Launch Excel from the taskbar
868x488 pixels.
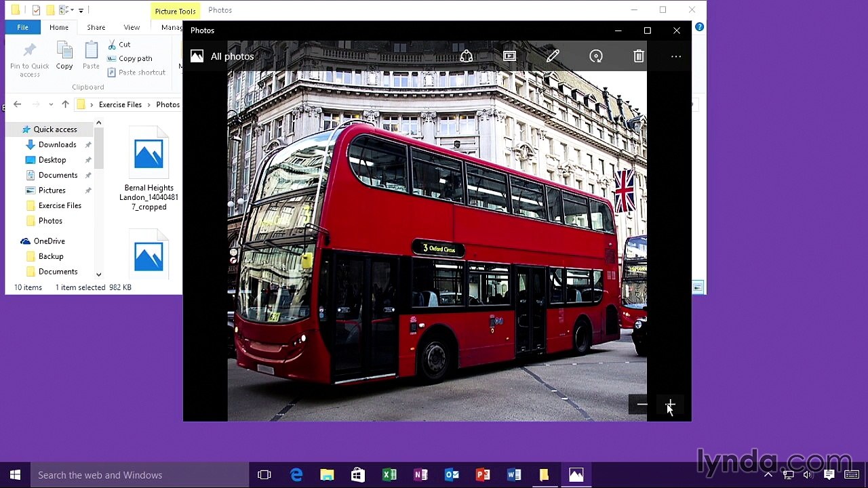[389, 475]
